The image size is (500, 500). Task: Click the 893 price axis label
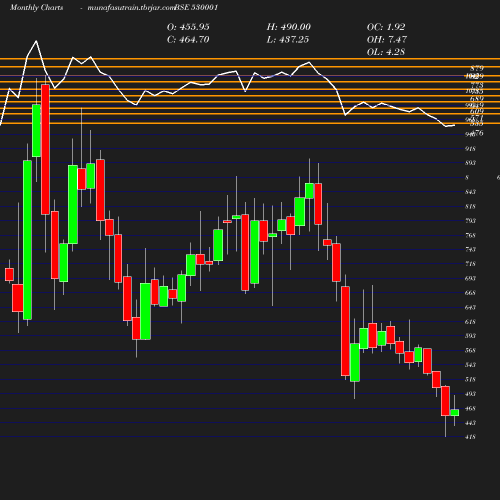(x=470, y=163)
